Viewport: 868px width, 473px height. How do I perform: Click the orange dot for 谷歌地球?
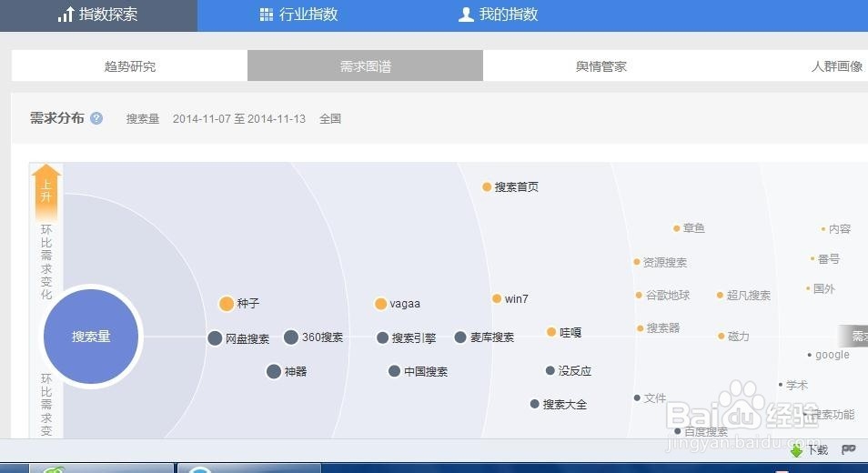click(x=639, y=296)
